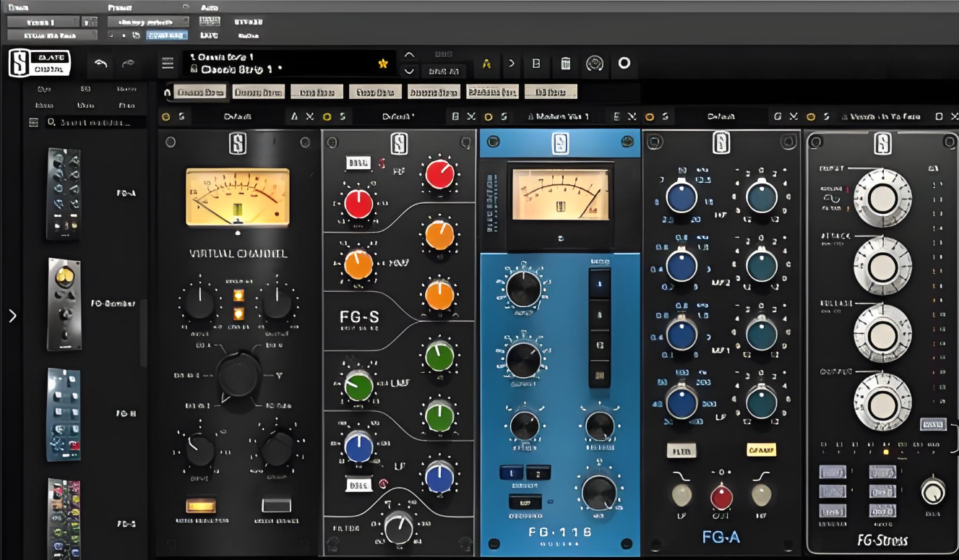Image resolution: width=959 pixels, height=560 pixels.
Task: Toggle power of the FG-116 slot
Action: pos(489,116)
